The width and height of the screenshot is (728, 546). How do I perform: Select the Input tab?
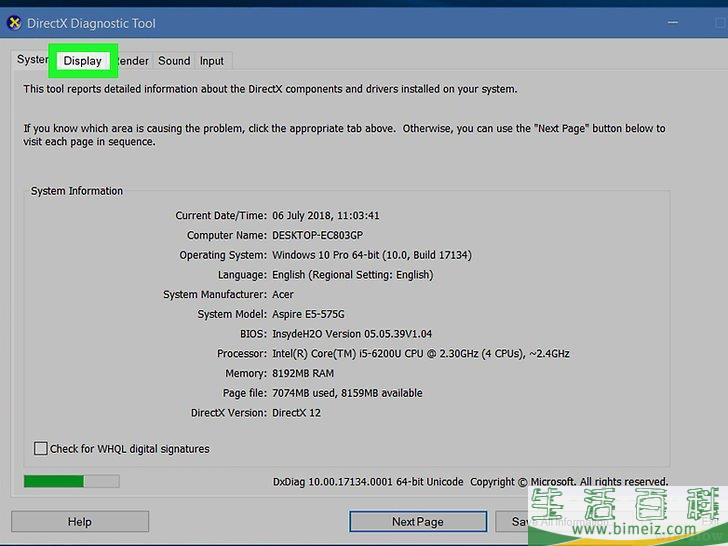click(x=212, y=61)
